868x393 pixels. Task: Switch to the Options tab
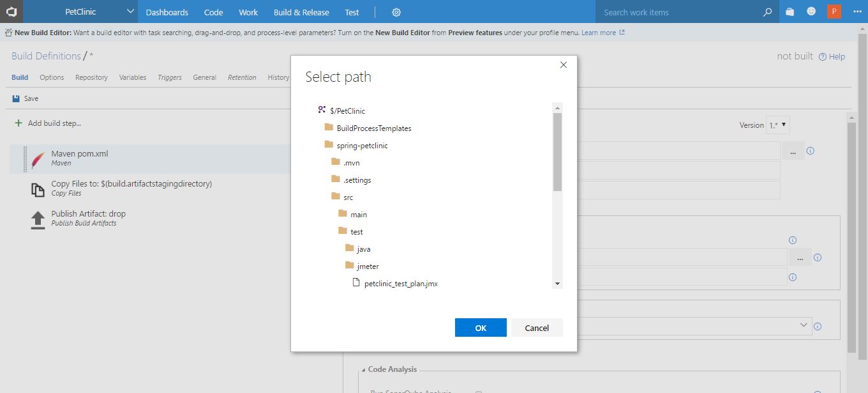pyautogui.click(x=52, y=77)
